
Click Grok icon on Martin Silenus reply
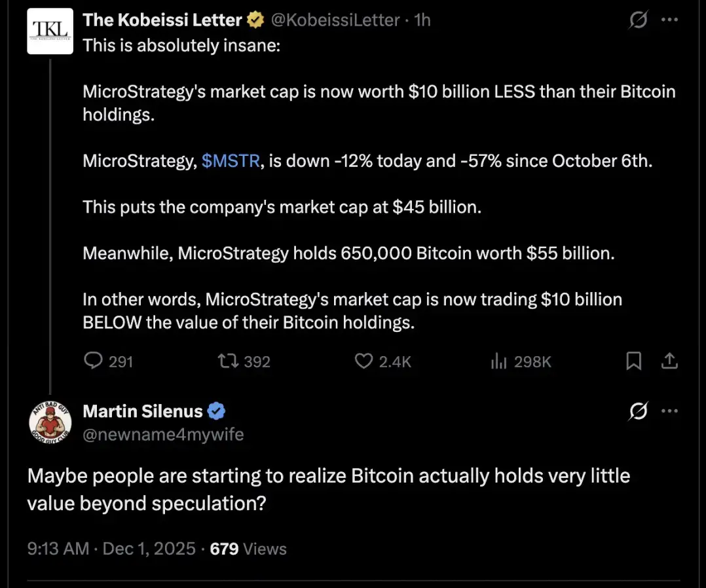tap(637, 411)
